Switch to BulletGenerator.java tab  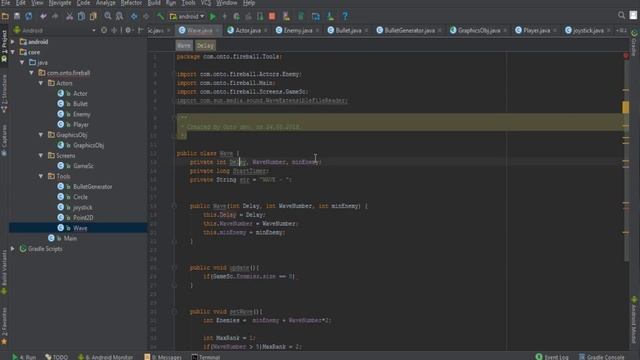click(x=409, y=31)
